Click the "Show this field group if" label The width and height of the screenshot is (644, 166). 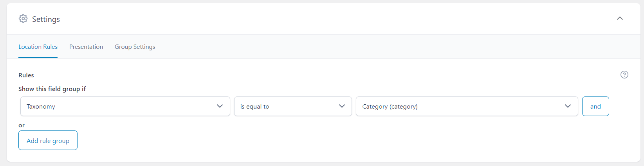pyautogui.click(x=52, y=89)
